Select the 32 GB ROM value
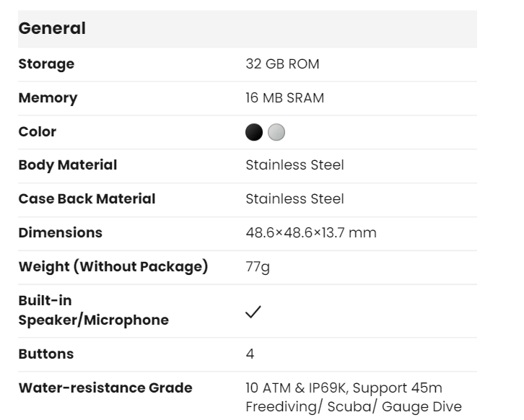Image resolution: width=524 pixels, height=420 pixels. coord(282,64)
